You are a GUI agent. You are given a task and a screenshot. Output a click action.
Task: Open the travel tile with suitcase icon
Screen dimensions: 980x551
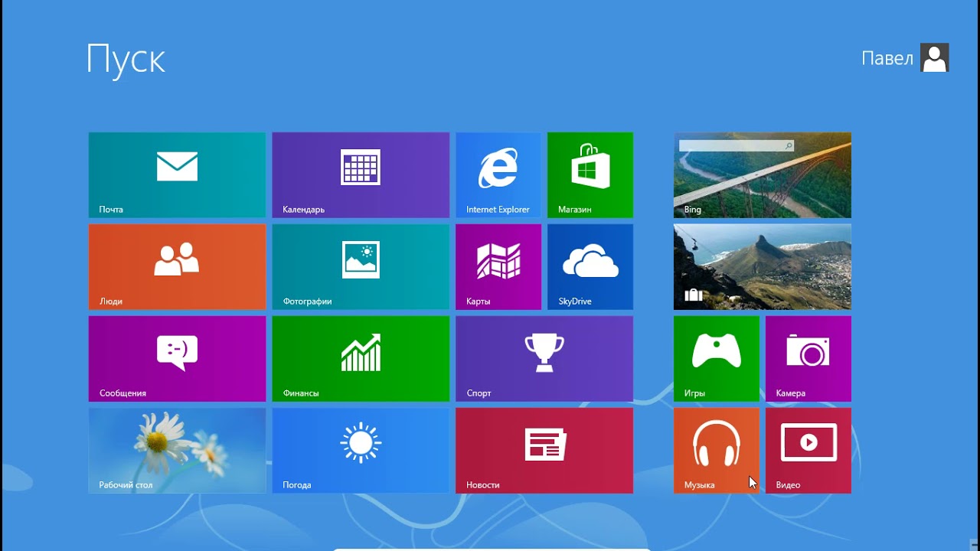[x=763, y=267]
